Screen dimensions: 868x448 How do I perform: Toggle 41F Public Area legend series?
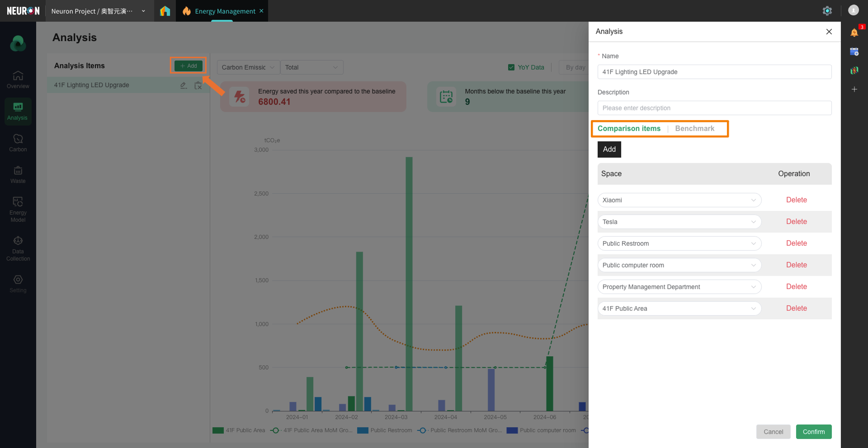(x=239, y=430)
